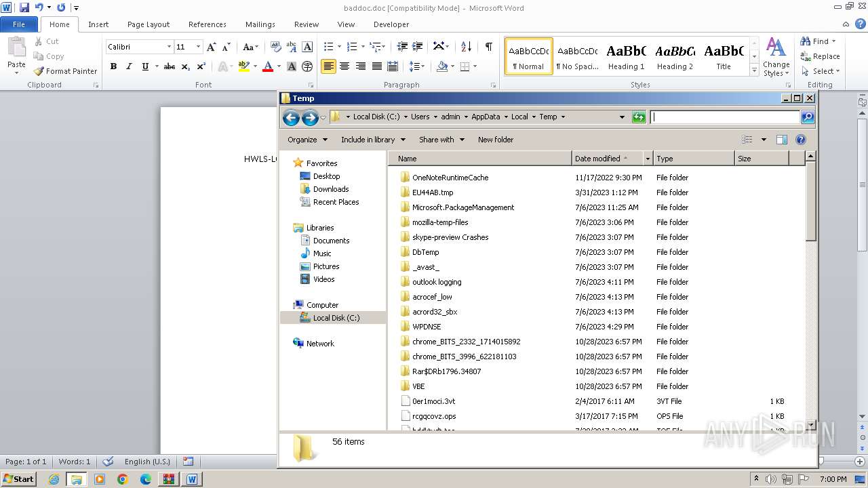Switch to the Review tab

(307, 24)
